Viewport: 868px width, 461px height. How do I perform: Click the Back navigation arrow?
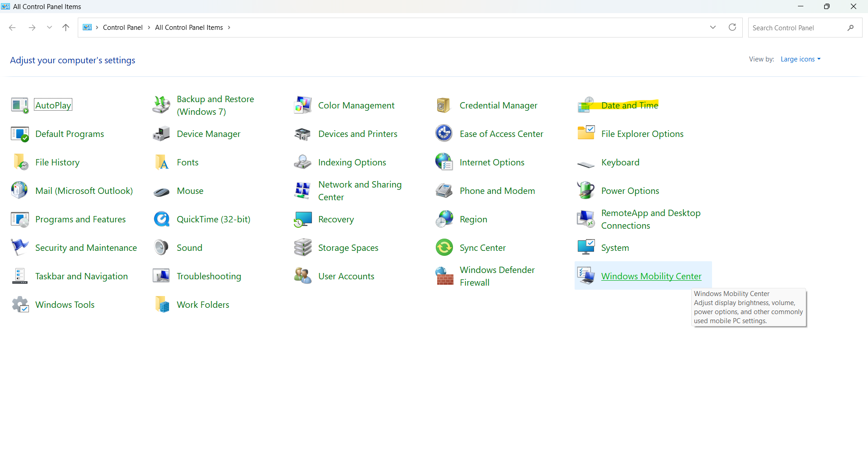point(12,28)
